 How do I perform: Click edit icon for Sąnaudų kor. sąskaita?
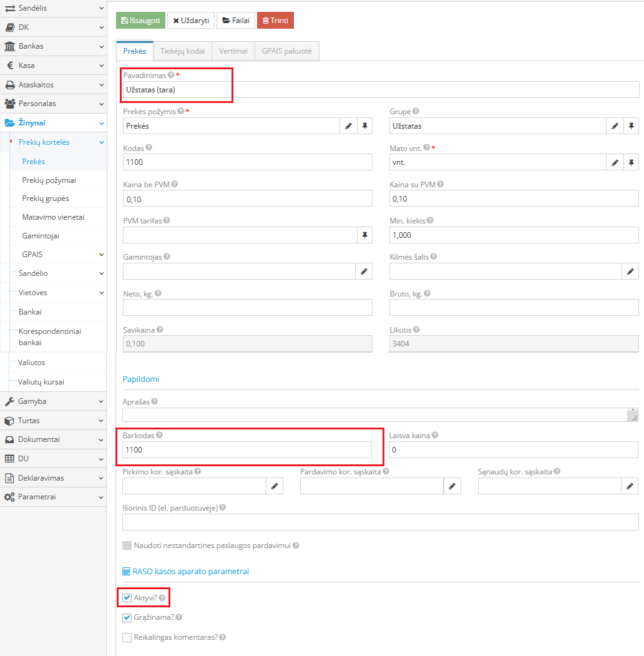(630, 486)
